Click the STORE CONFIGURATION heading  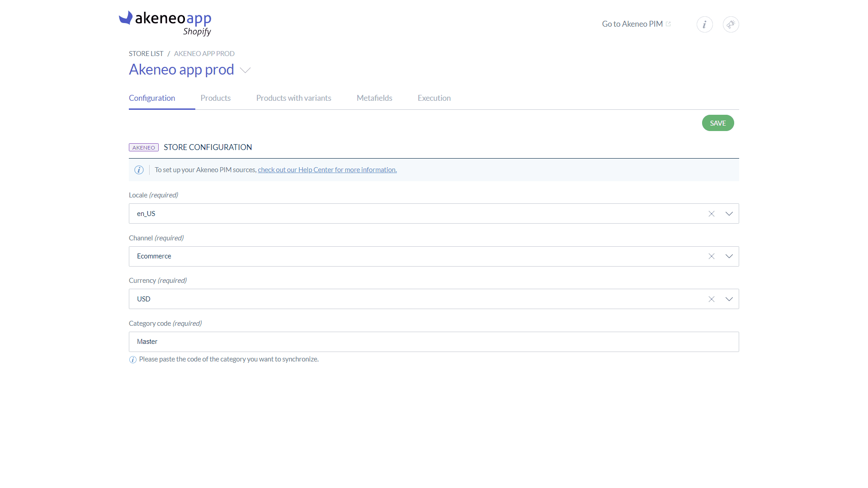[208, 147]
